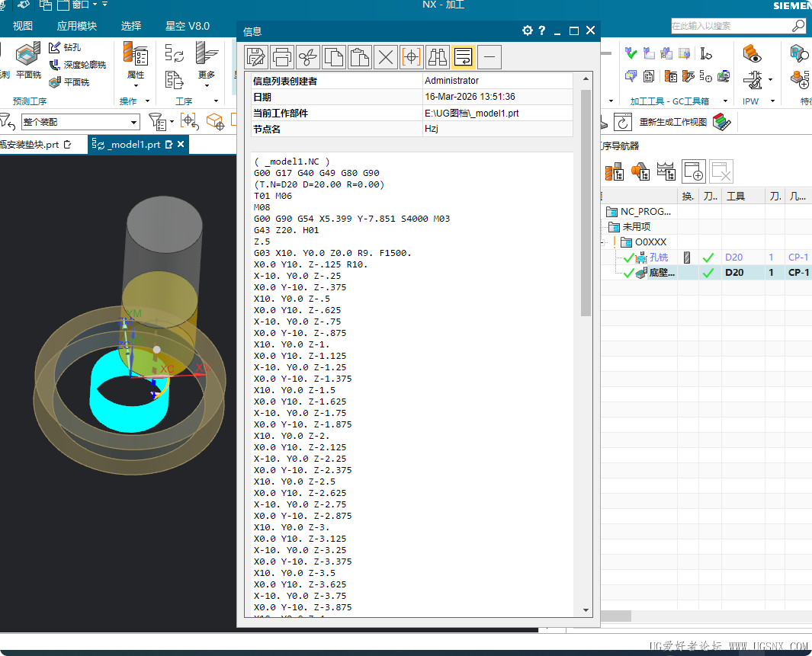
Task: Click 重新生成工作视图 button
Action: [x=672, y=122]
